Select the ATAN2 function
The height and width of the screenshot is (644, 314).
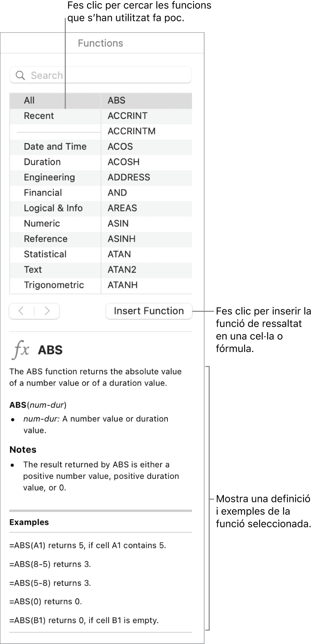(x=122, y=270)
